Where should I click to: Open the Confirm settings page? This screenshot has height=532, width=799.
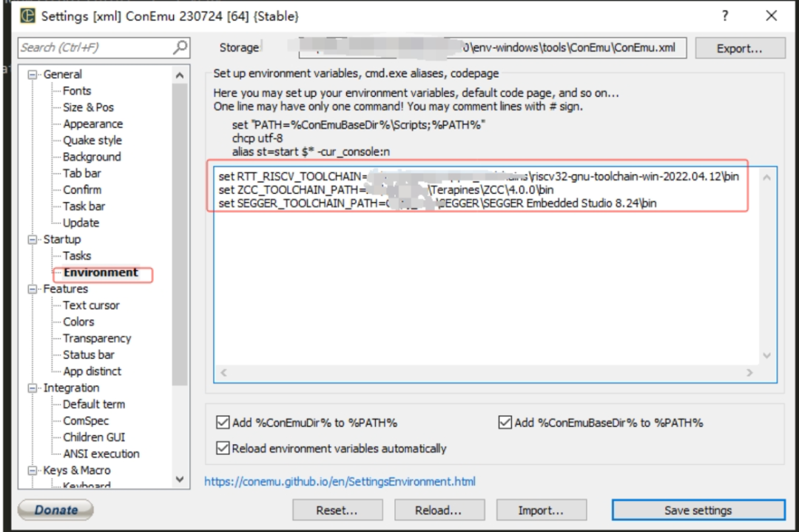tap(82, 189)
